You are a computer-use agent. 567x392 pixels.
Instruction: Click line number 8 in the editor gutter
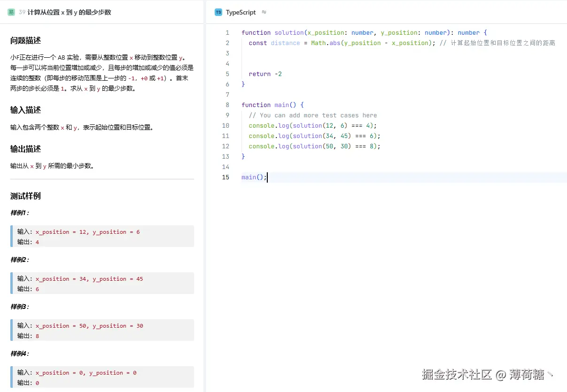pos(227,105)
